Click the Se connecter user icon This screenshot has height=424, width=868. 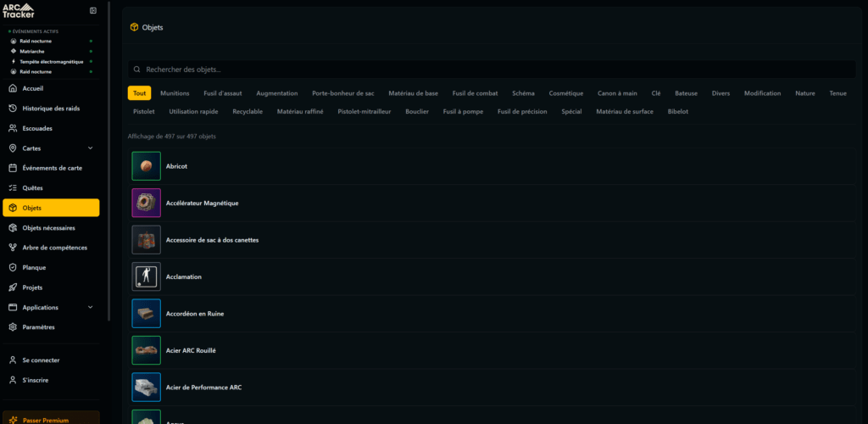13,360
